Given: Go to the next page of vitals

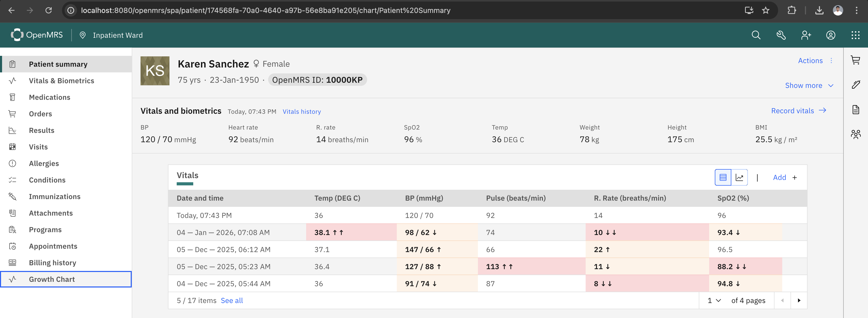Looking at the screenshot, I should [x=799, y=300].
